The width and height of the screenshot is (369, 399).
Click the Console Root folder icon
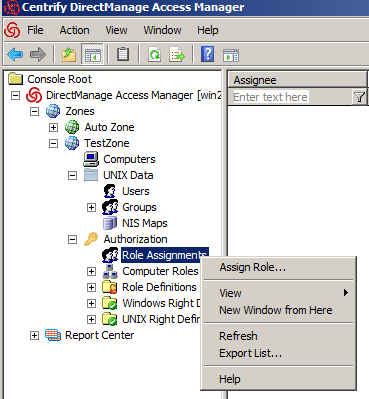15,79
